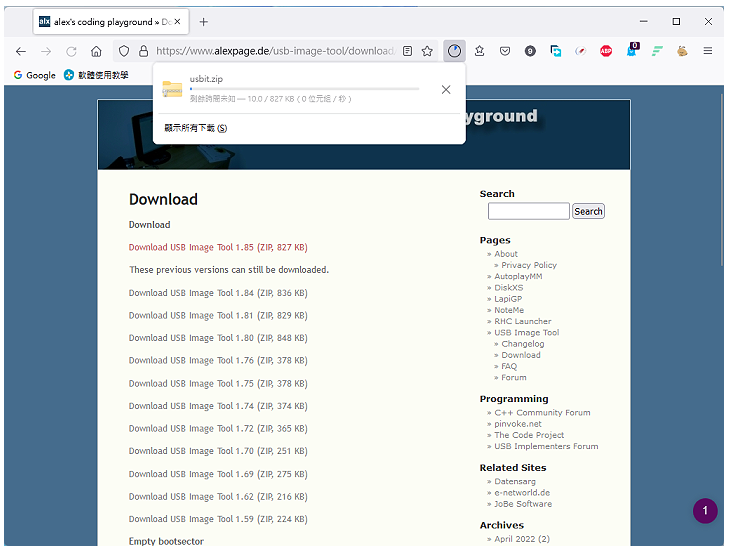Screen dimensions: 731x550
Task: Download USB Image Tool 1.85
Action: 218,248
